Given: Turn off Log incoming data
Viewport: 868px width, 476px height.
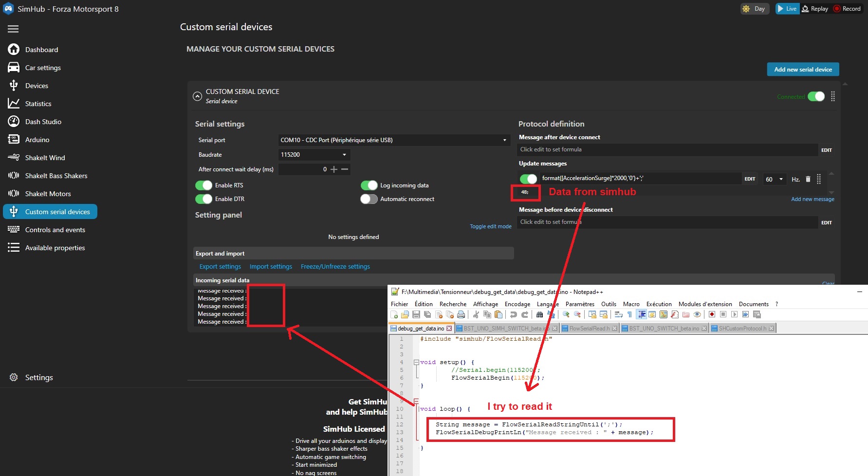Looking at the screenshot, I should click(369, 185).
